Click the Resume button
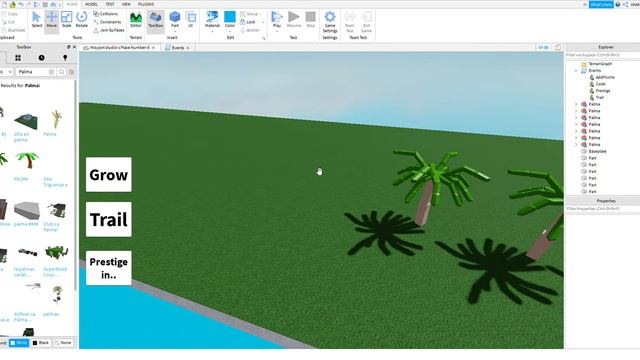 tap(293, 20)
